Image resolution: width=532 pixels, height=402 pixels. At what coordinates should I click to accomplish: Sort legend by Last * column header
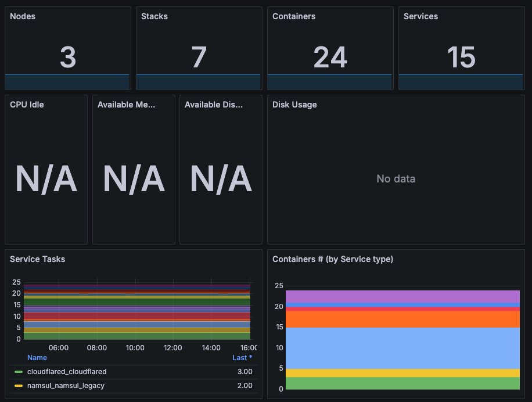242,358
